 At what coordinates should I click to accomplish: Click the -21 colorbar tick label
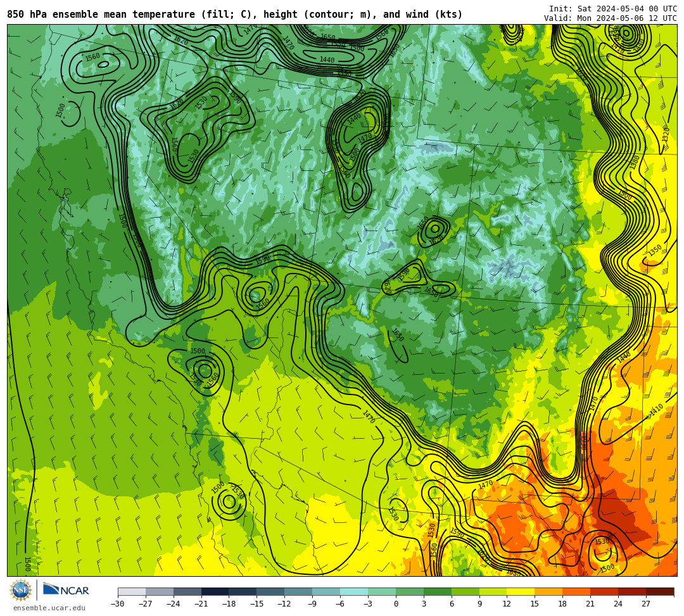point(201,604)
